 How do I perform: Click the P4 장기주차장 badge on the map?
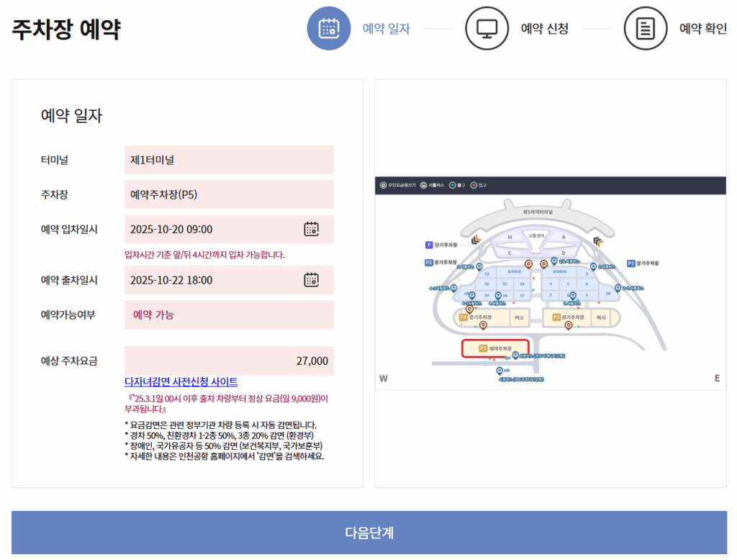[x=464, y=317]
